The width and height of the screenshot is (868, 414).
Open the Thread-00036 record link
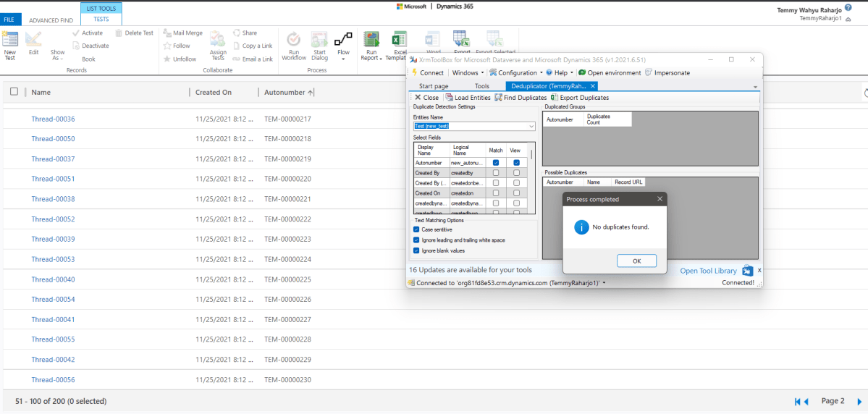[53, 119]
